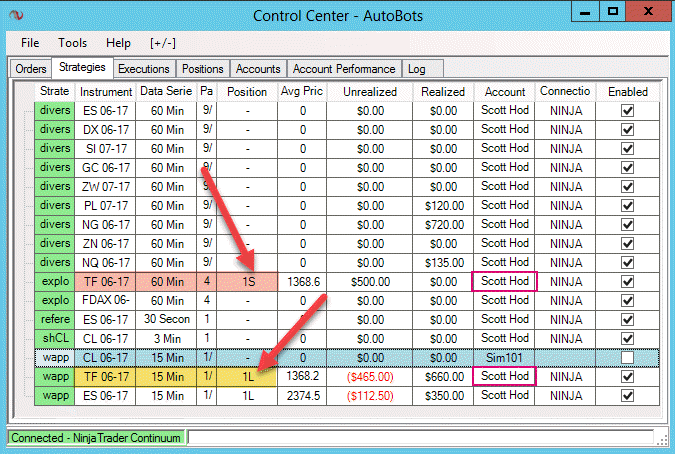Click the NinjaTrader logo icon in title bar
Screen dimensions: 675x454
pos(16,15)
